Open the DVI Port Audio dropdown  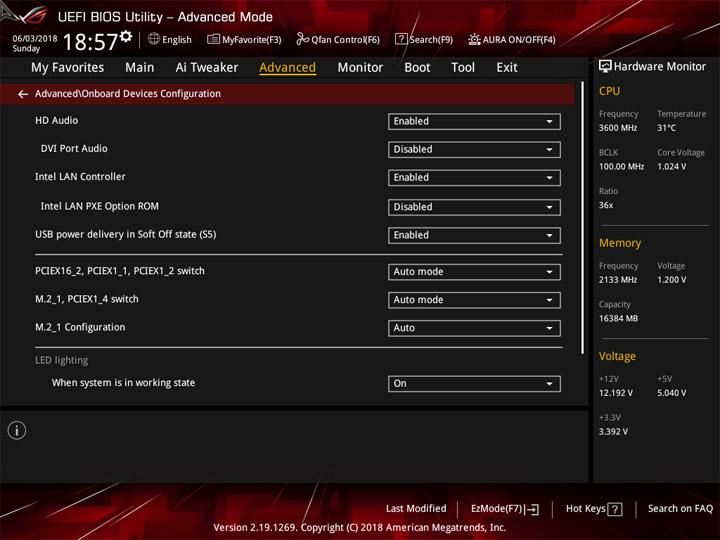coord(474,150)
